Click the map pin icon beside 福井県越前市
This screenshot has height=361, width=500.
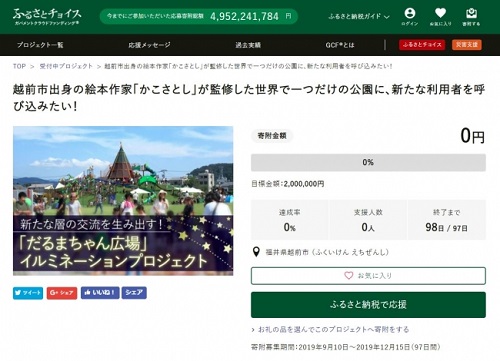coord(256,252)
